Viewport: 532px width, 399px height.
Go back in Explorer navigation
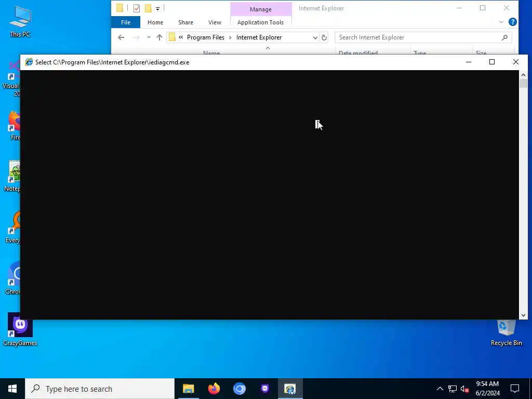pyautogui.click(x=121, y=37)
